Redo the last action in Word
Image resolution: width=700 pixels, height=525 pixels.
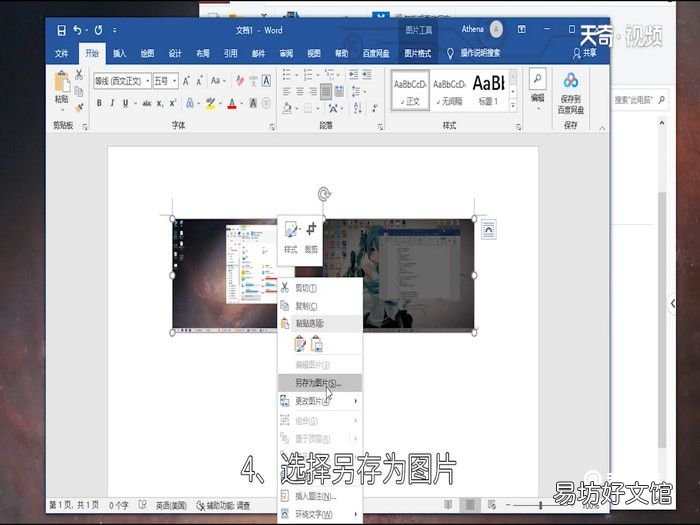click(x=98, y=30)
